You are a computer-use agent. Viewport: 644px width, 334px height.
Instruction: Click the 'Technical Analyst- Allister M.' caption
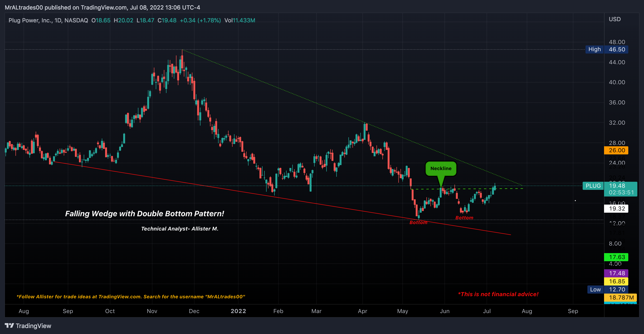[180, 229]
